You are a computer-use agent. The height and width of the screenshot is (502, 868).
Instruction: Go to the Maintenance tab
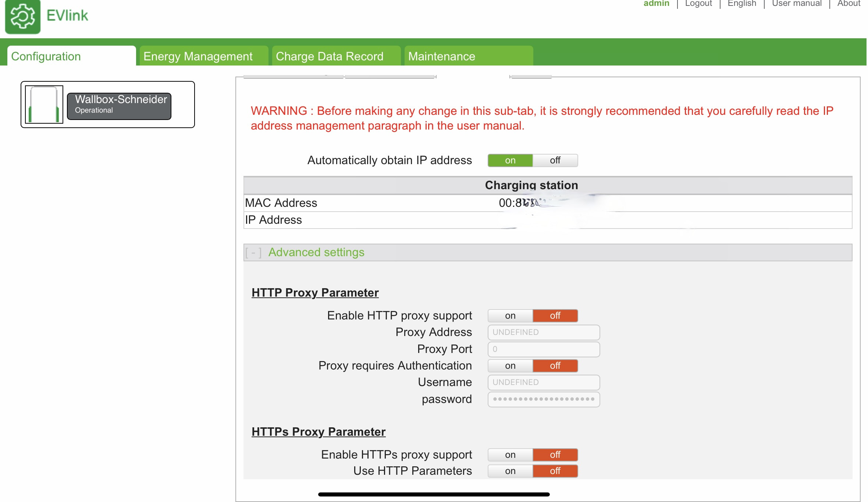(441, 56)
